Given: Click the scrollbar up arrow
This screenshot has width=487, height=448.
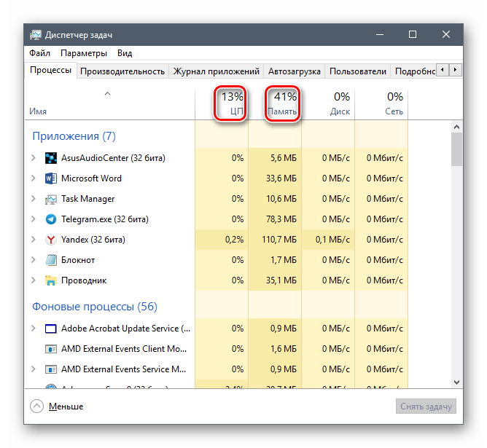Looking at the screenshot, I should coord(456,127).
